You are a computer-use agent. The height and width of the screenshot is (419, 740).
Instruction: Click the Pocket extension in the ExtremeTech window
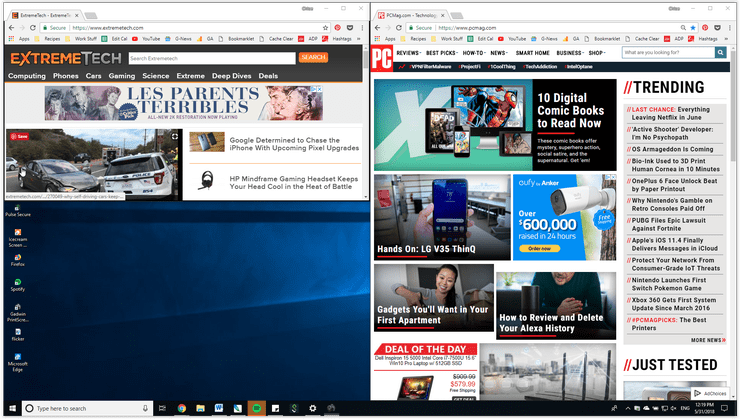click(x=350, y=28)
